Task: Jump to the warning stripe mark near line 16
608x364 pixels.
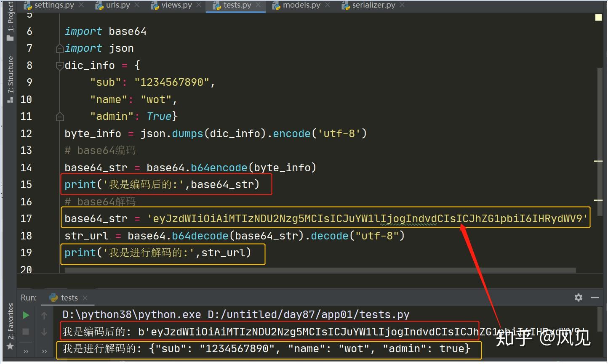Action: [598, 200]
